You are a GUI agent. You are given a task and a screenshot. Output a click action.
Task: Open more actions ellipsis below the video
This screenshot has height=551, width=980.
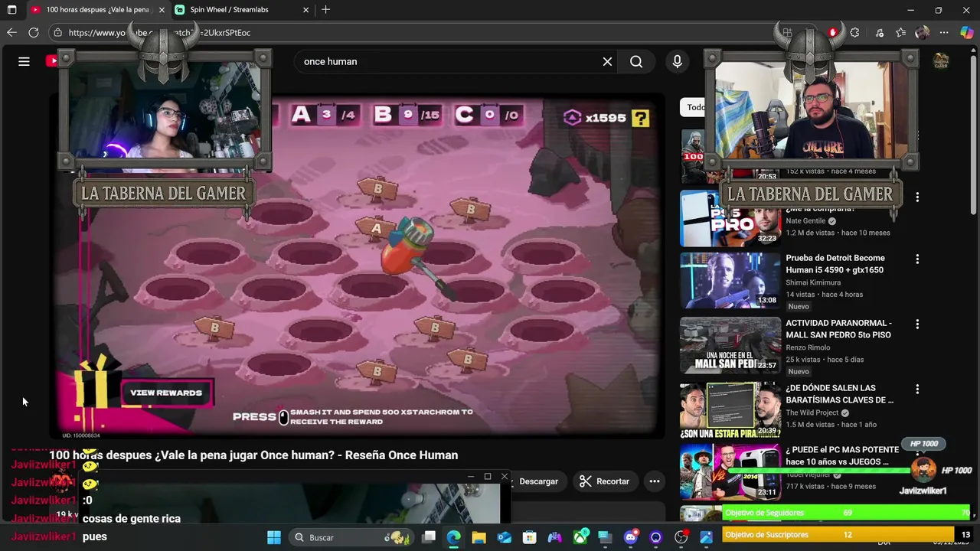tap(655, 481)
